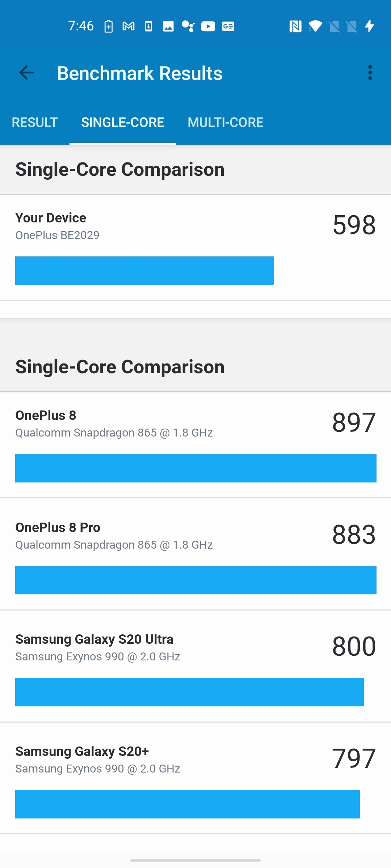Tap the Wi-Fi status icon
Screen dimensions: 391x868
[315, 26]
